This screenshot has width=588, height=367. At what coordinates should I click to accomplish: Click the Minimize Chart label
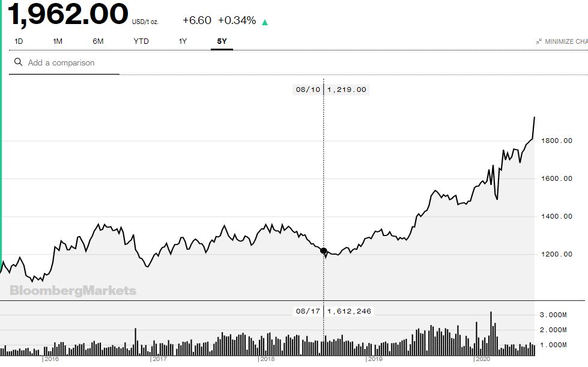tap(566, 41)
